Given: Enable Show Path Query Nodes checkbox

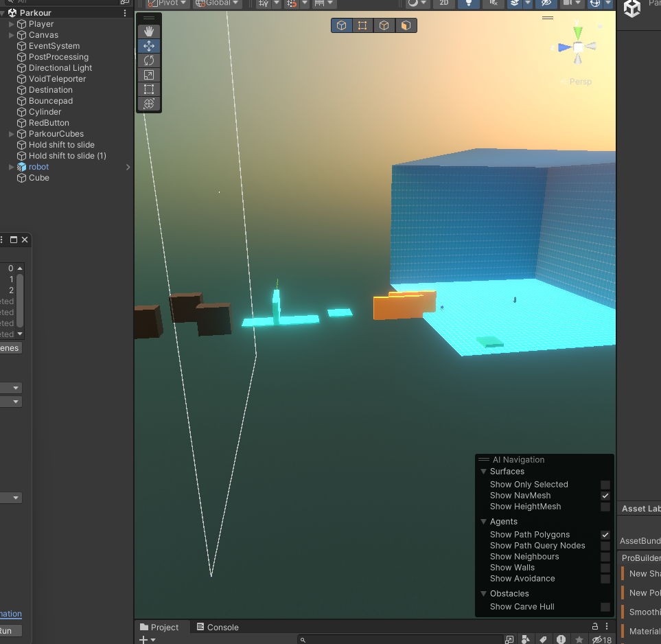Looking at the screenshot, I should point(605,546).
